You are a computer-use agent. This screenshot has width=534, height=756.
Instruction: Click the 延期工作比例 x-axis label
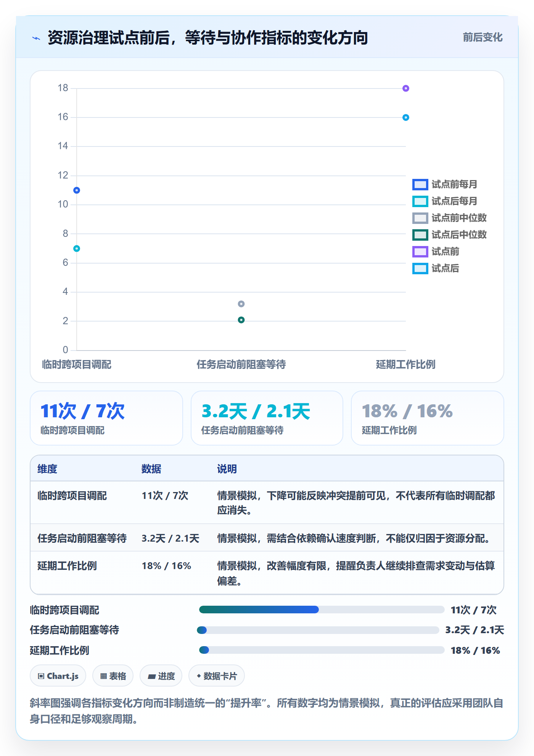point(406,365)
